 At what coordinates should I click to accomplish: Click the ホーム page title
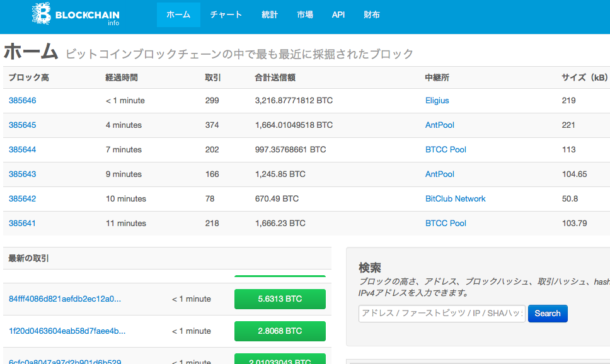pos(31,52)
